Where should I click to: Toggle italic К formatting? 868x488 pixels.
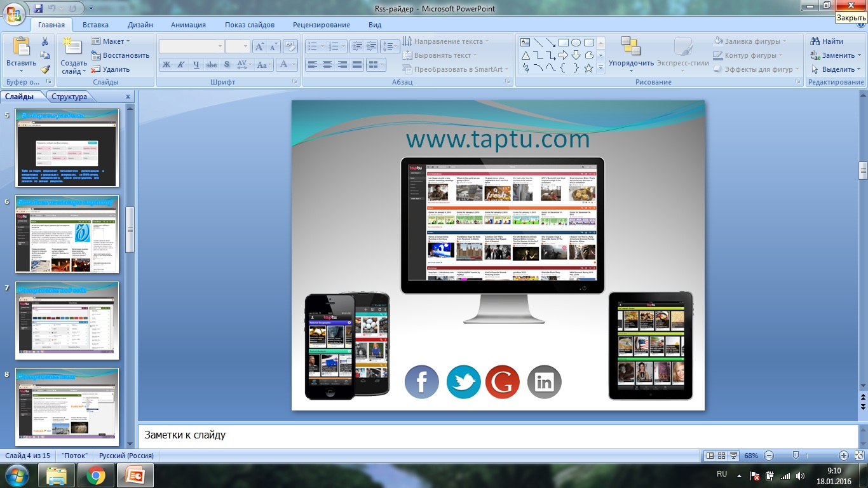[x=181, y=65]
